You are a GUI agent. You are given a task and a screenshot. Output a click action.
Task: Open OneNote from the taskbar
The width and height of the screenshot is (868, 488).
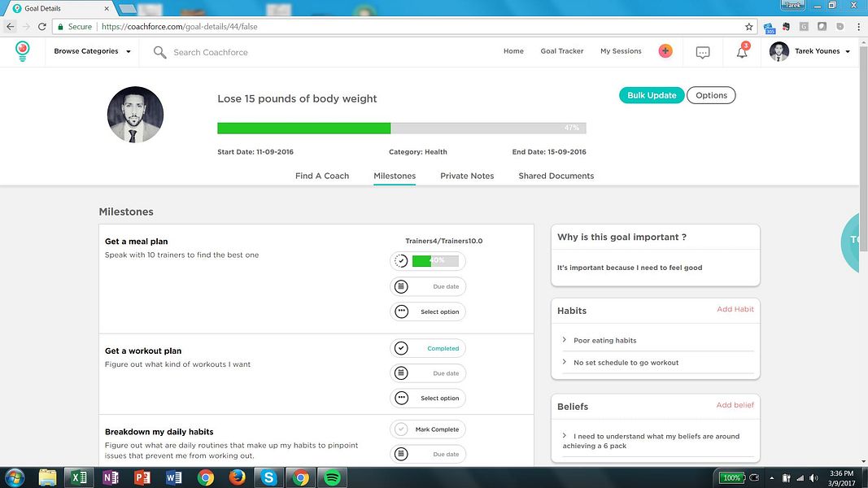point(111,477)
